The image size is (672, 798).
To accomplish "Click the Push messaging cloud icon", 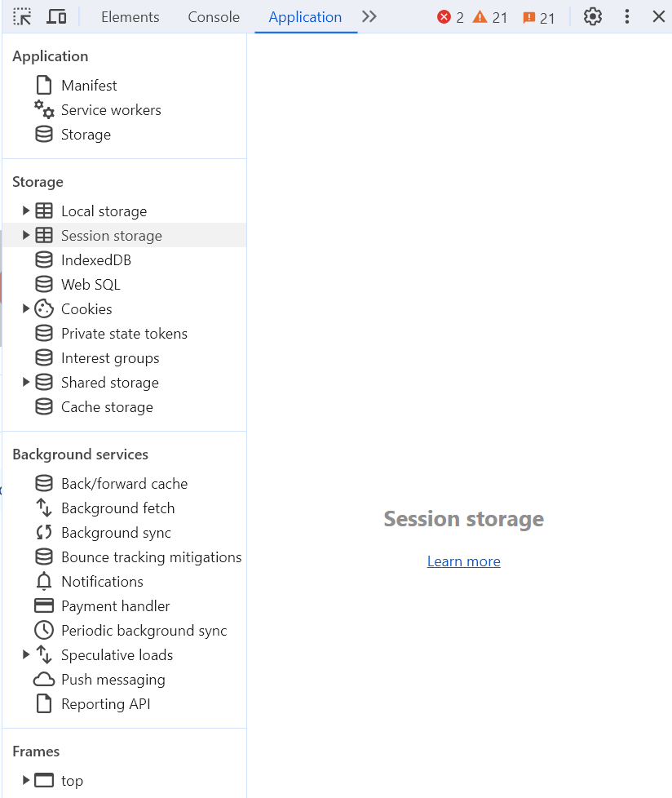I will tap(44, 680).
